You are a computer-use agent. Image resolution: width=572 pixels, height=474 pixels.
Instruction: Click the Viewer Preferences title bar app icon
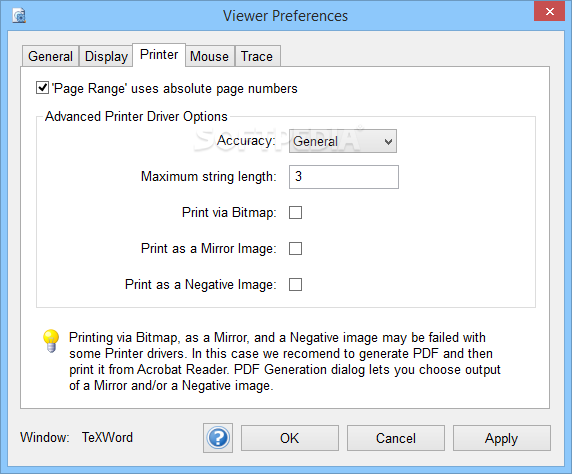click(x=19, y=16)
